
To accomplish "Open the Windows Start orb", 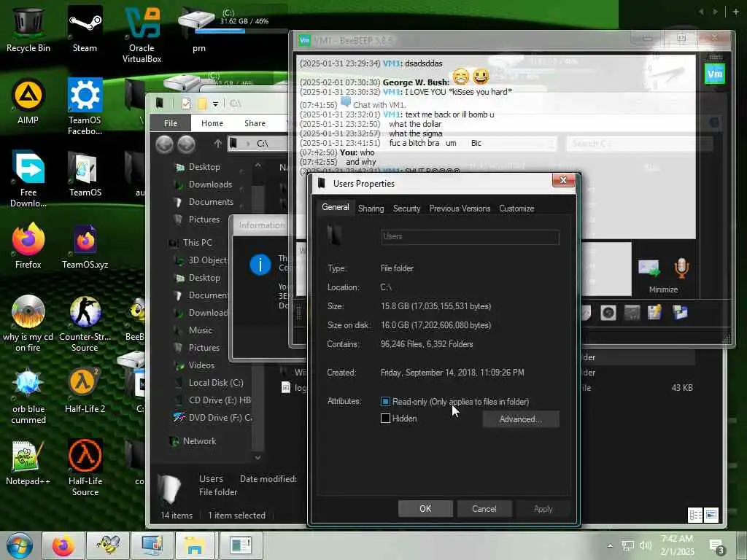I will click(x=20, y=545).
